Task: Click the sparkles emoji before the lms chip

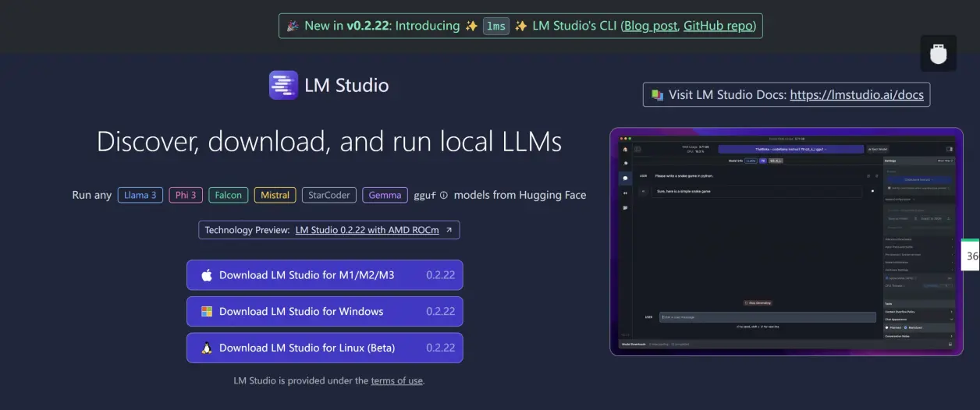Action: 471,26
